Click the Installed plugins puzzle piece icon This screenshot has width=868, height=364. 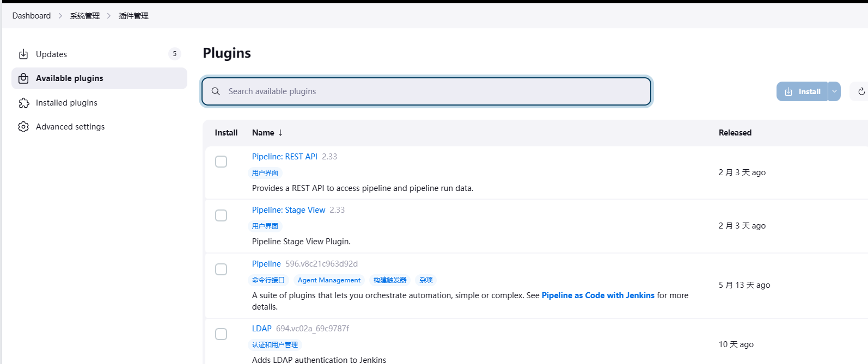23,103
